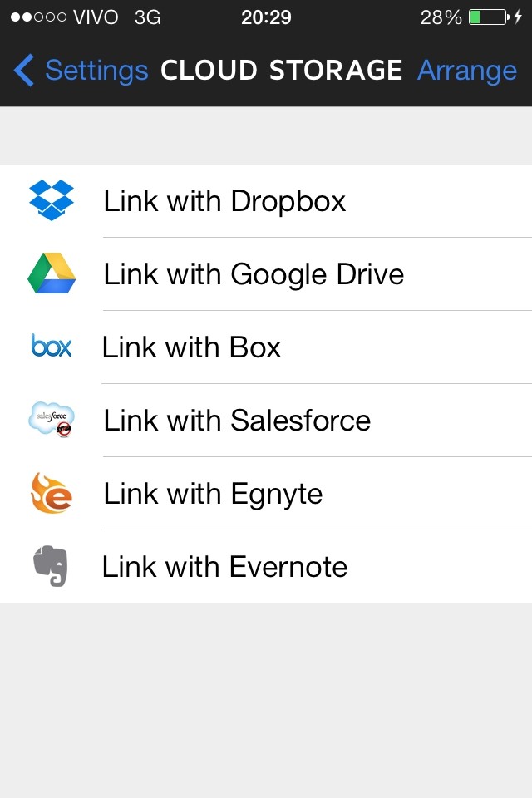Tap the 28% battery percentage text

441,17
